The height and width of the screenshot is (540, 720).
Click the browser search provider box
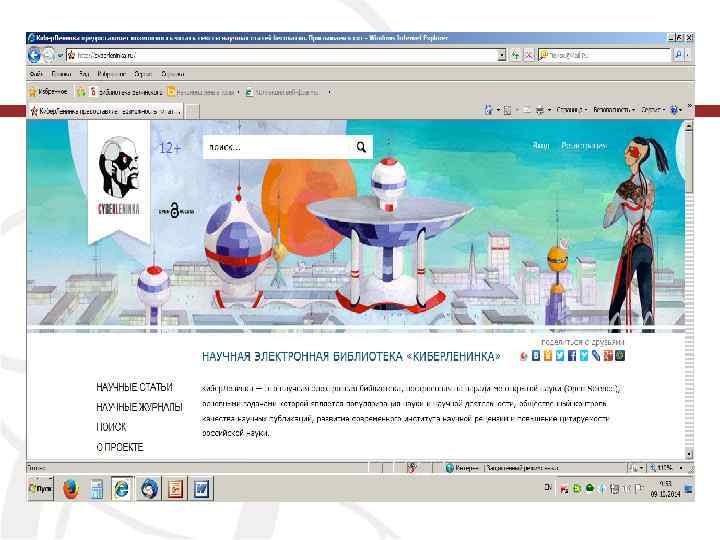click(604, 55)
